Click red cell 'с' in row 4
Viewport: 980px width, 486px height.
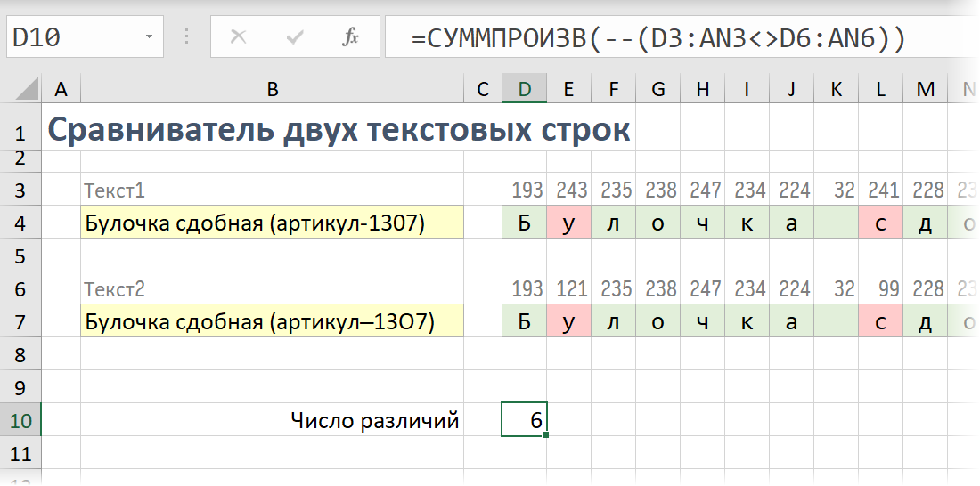pos(880,223)
